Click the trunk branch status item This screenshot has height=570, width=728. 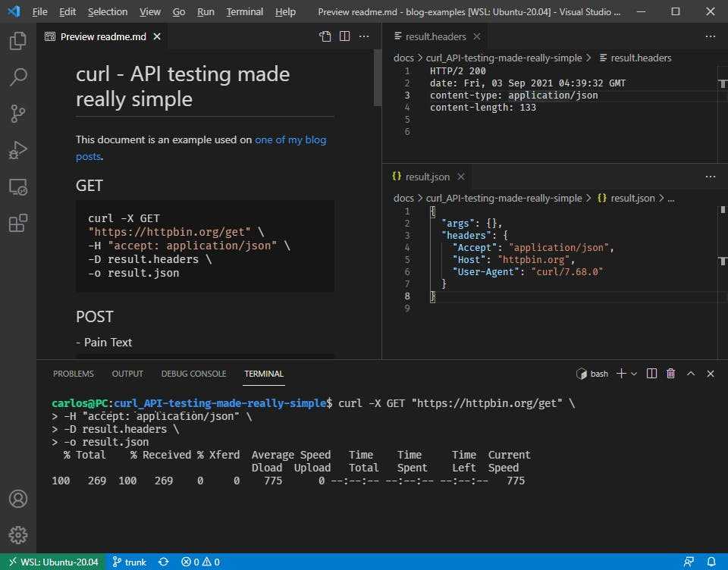129,562
